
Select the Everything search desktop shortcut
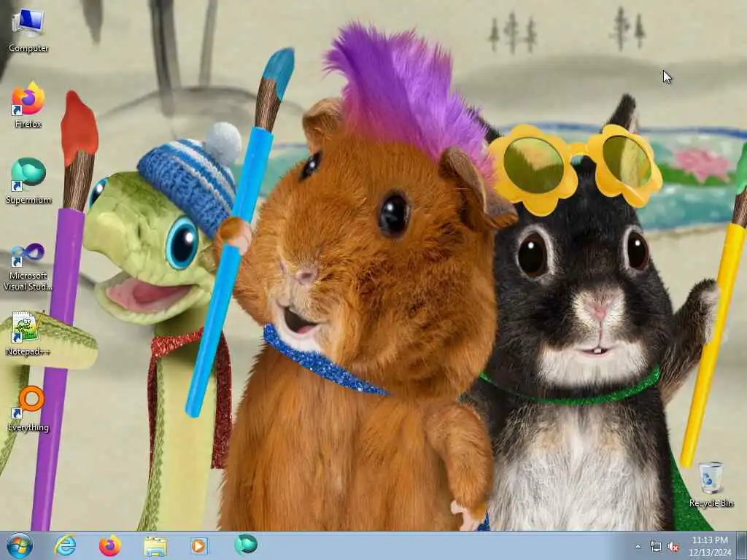pos(28,408)
